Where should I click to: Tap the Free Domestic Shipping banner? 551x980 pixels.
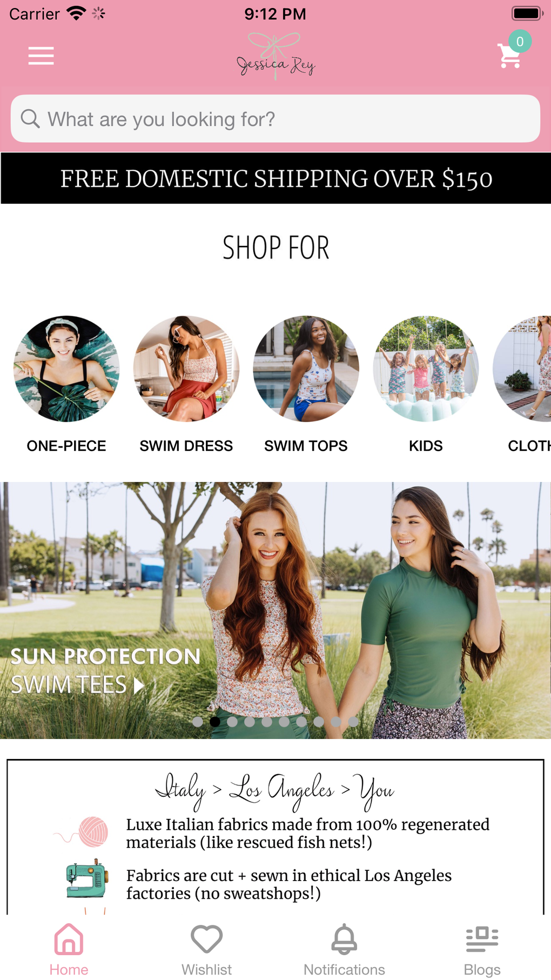point(275,178)
